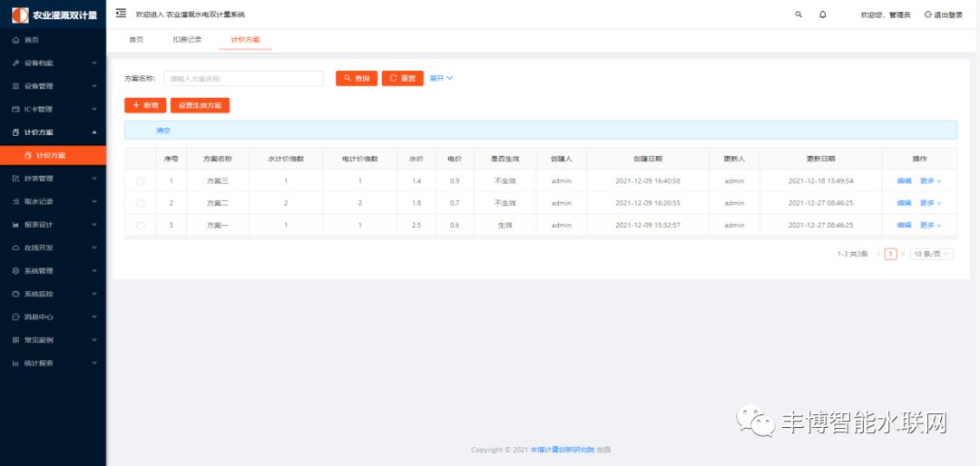Click the 在线开发 cloud icon in sidebar

tap(15, 248)
